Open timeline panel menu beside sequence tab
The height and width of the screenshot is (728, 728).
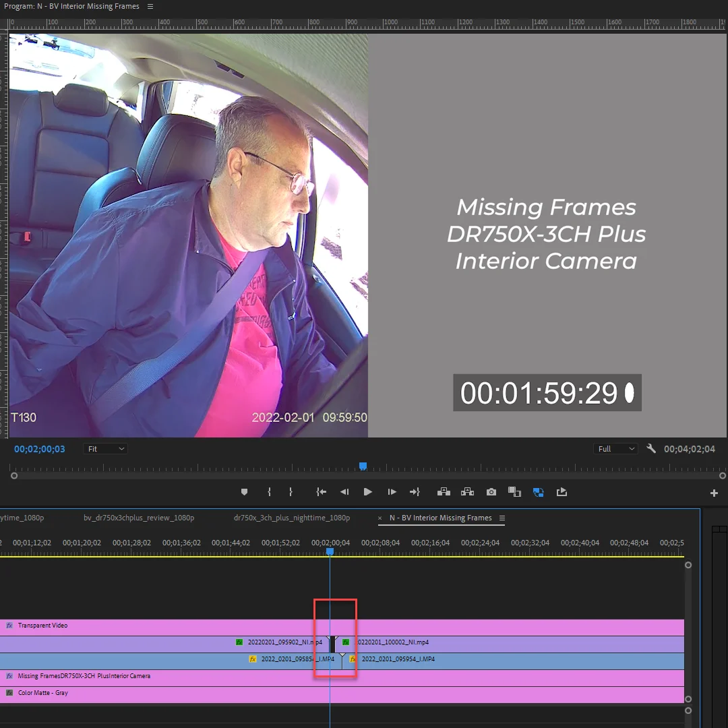click(502, 518)
